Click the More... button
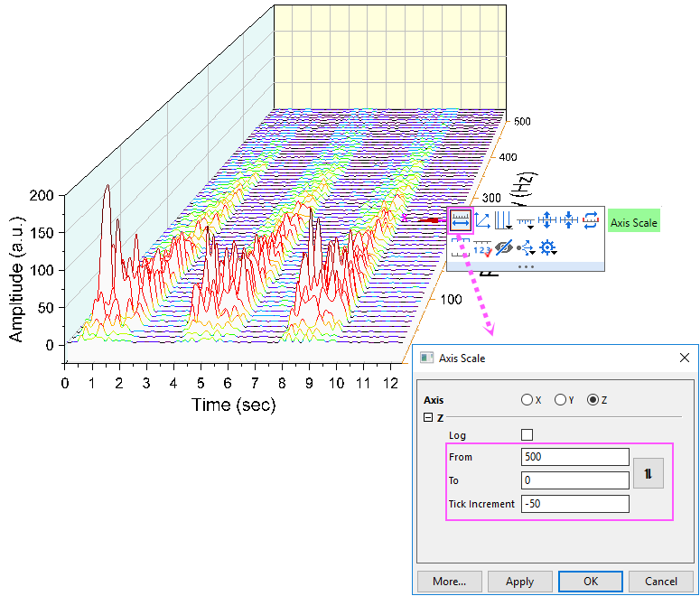The height and width of the screenshot is (596, 700). click(450, 582)
